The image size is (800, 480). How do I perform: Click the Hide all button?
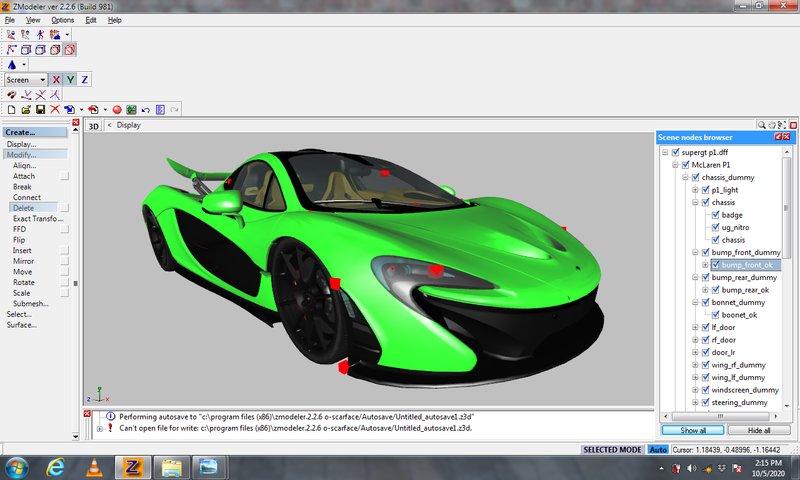[759, 430]
